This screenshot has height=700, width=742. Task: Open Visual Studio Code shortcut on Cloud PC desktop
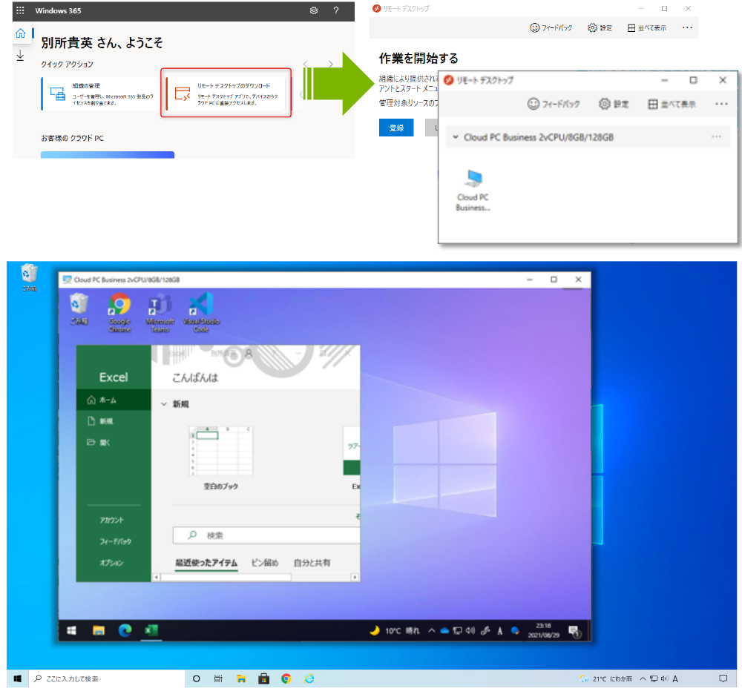[201, 312]
